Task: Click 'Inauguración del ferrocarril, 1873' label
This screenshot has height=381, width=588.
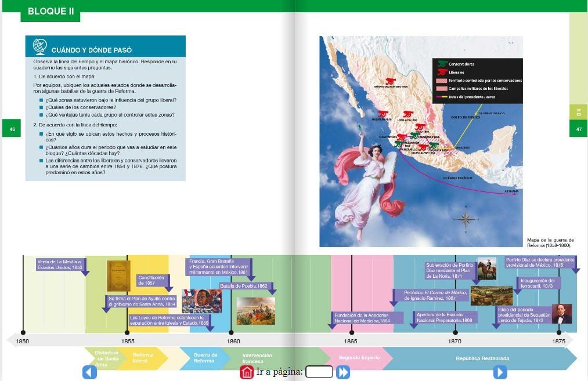Action: [539, 283]
